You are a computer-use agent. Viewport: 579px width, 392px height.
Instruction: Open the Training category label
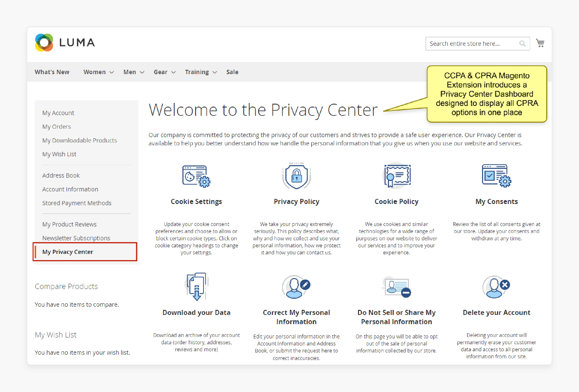pos(197,72)
